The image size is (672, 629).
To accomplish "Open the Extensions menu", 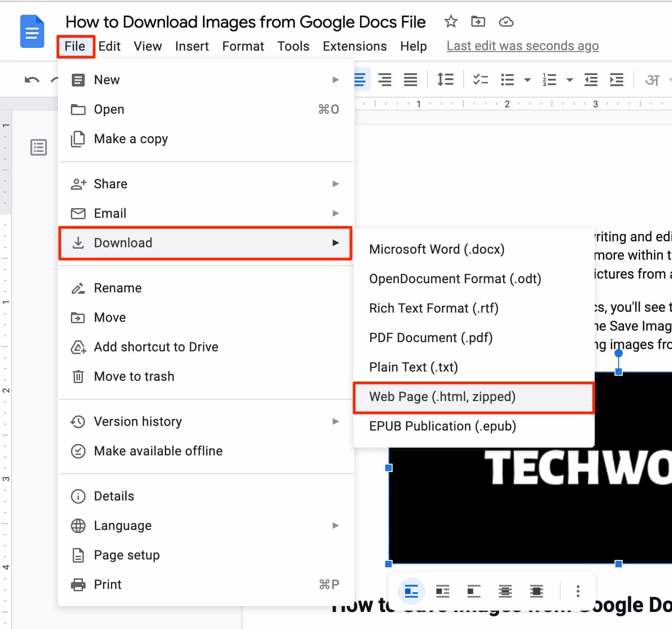I will click(355, 46).
